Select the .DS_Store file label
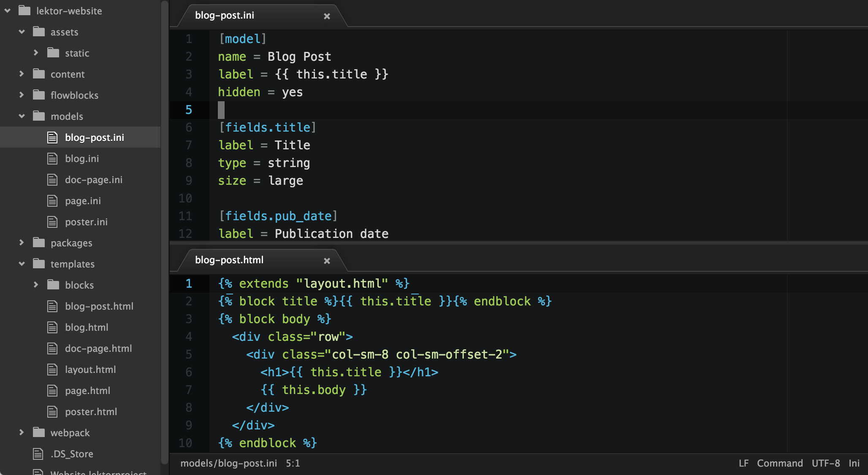 (x=72, y=454)
